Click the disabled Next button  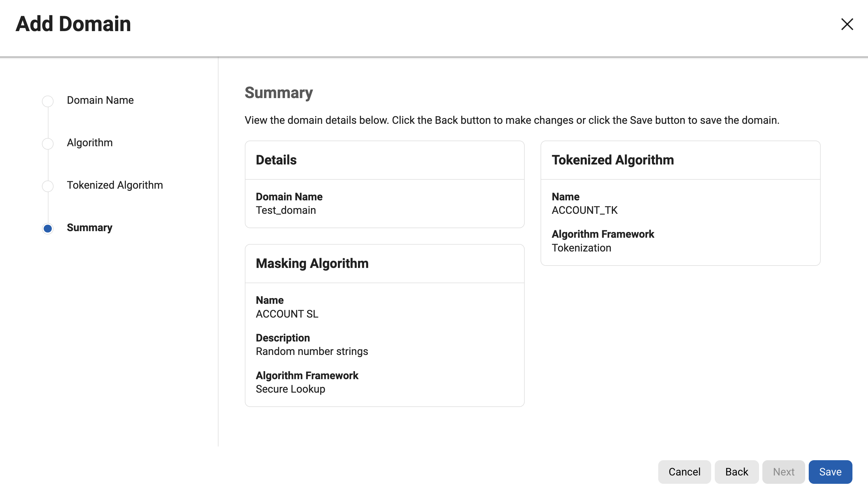(784, 472)
